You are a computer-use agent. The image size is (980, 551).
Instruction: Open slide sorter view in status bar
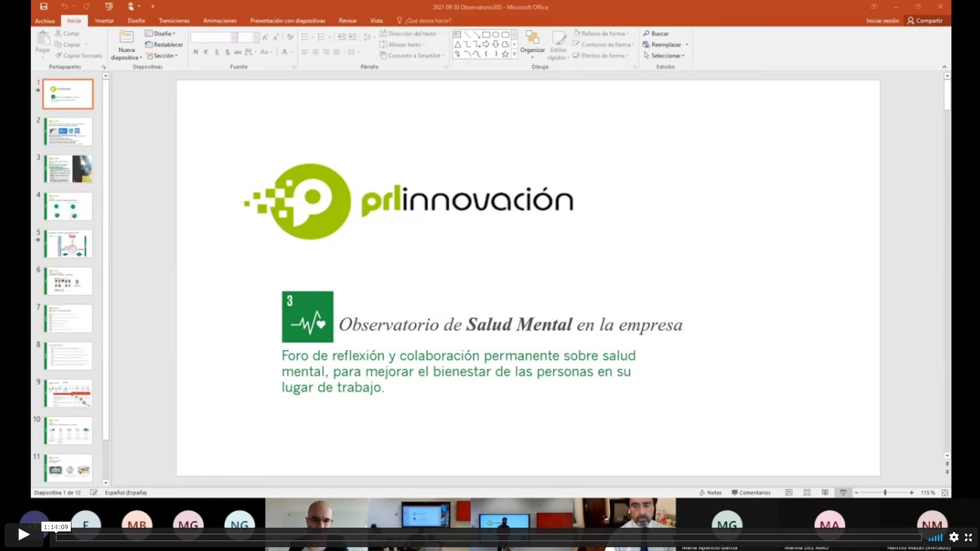[807, 492]
